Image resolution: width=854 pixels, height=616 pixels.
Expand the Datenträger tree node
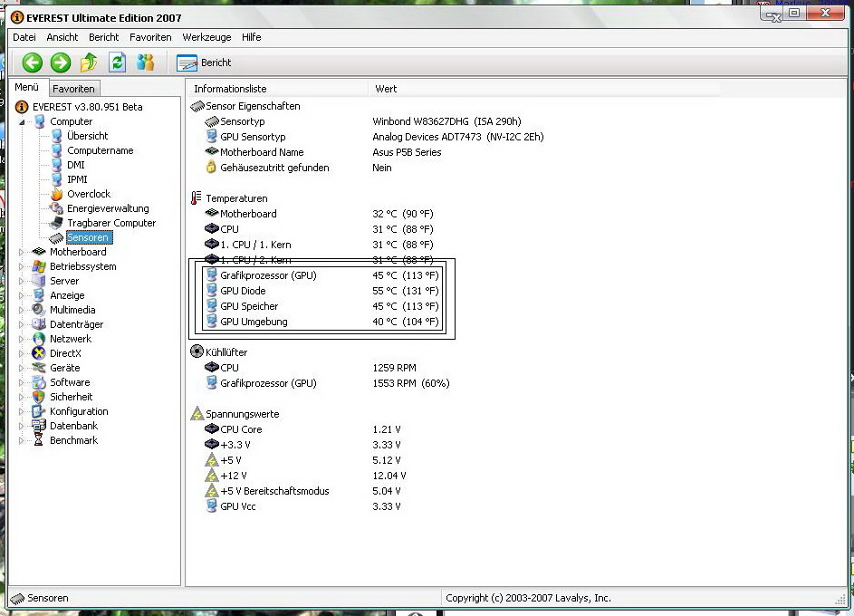point(21,324)
